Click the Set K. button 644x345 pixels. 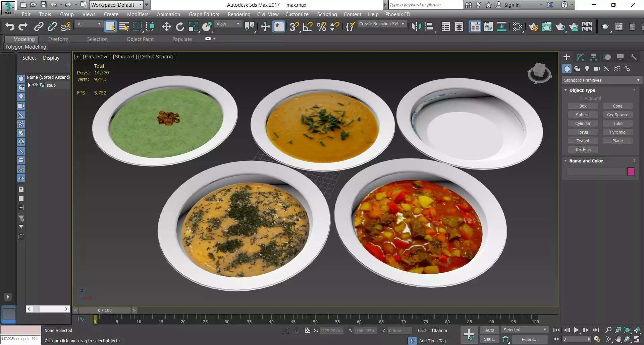(490, 339)
